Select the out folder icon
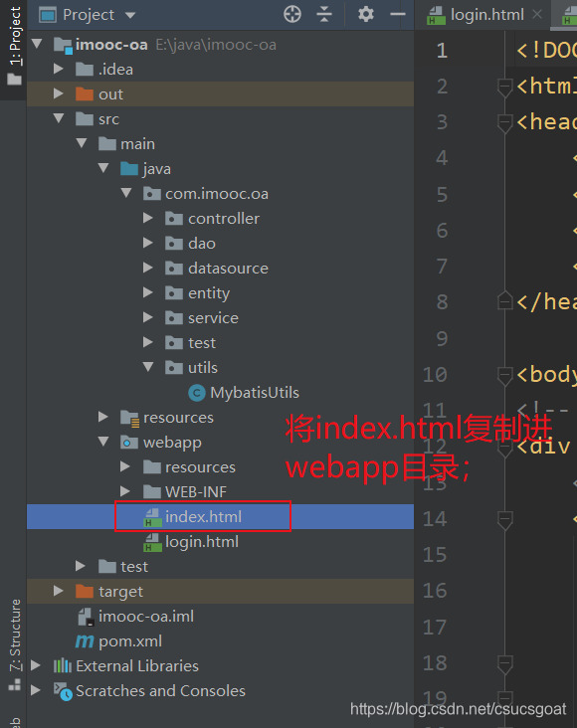Image resolution: width=577 pixels, height=728 pixels. [85, 93]
